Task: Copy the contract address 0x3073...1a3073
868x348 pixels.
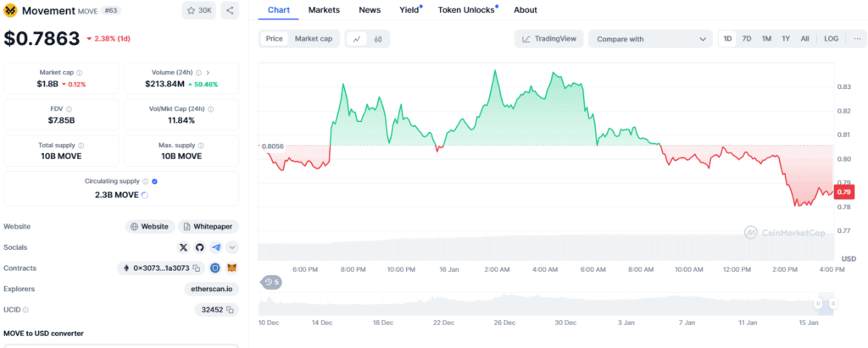Action: tap(196, 268)
